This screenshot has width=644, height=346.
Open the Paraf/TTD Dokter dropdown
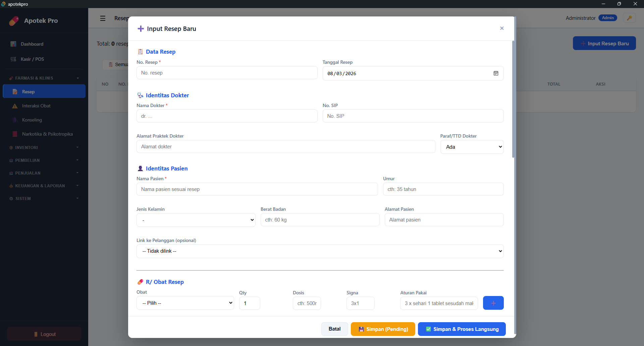point(472,147)
